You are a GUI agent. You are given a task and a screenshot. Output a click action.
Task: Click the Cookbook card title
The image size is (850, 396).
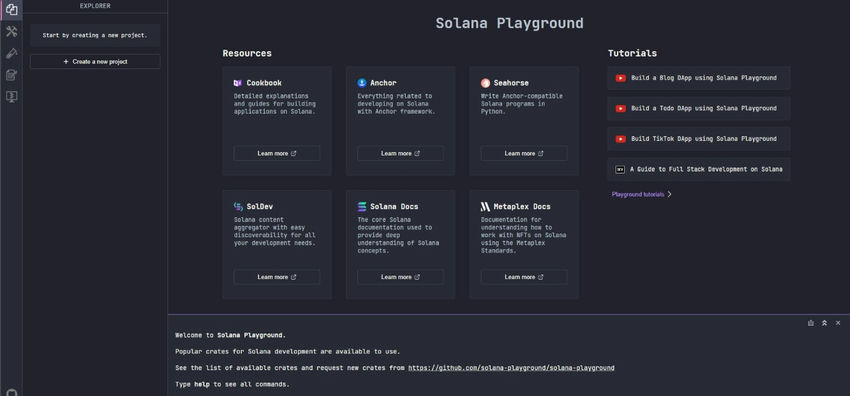(264, 83)
